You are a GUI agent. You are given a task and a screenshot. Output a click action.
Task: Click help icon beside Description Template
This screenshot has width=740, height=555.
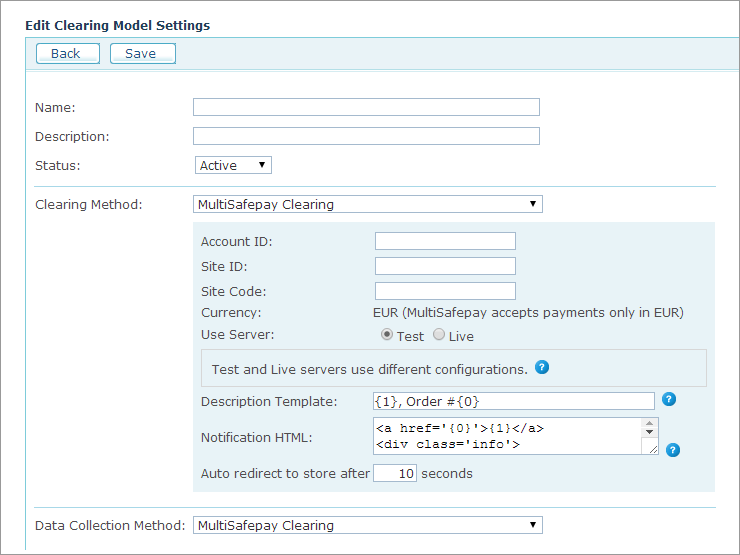(670, 399)
